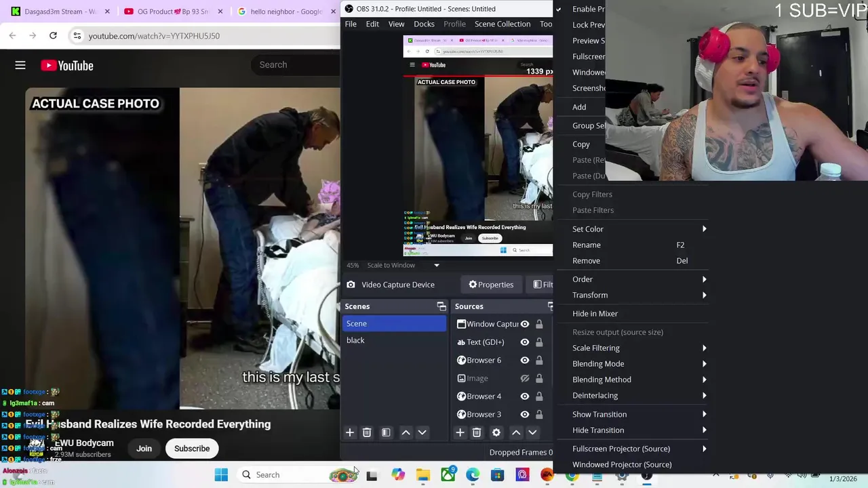
Task: Hide the Text (GDI+) source via eye icon
Action: pyautogui.click(x=524, y=342)
